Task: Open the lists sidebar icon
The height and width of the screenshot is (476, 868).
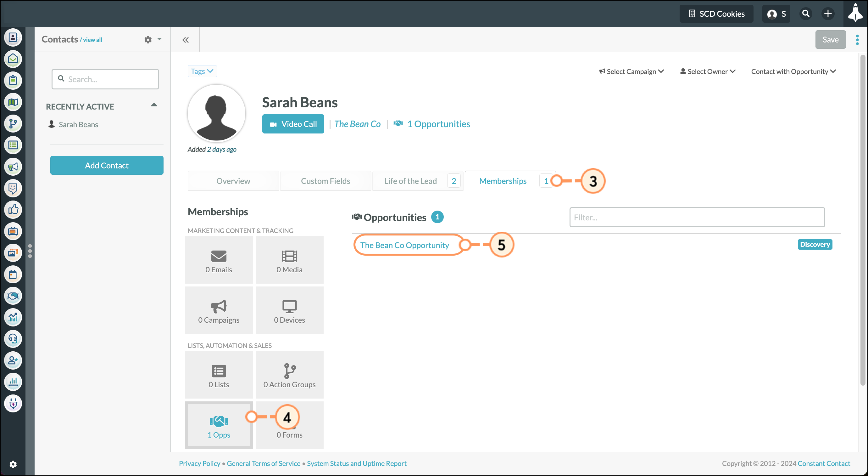Action: click(x=13, y=145)
